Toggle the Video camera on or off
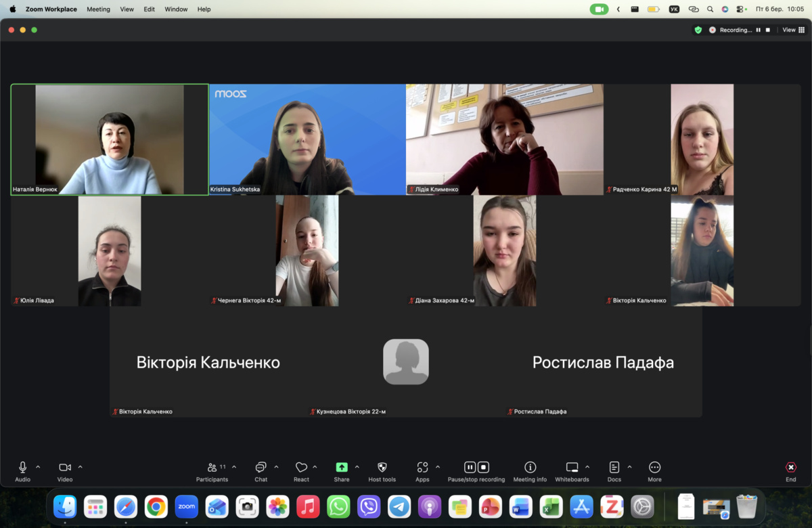The height and width of the screenshot is (528, 812). pos(64,468)
